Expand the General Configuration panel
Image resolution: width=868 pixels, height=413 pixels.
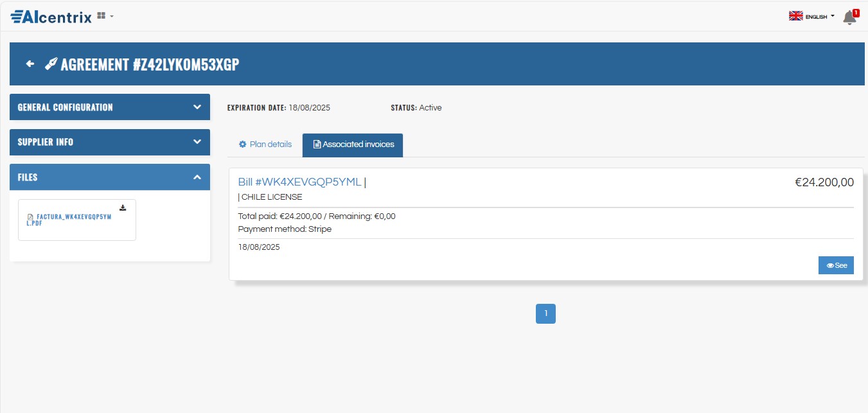click(x=109, y=107)
